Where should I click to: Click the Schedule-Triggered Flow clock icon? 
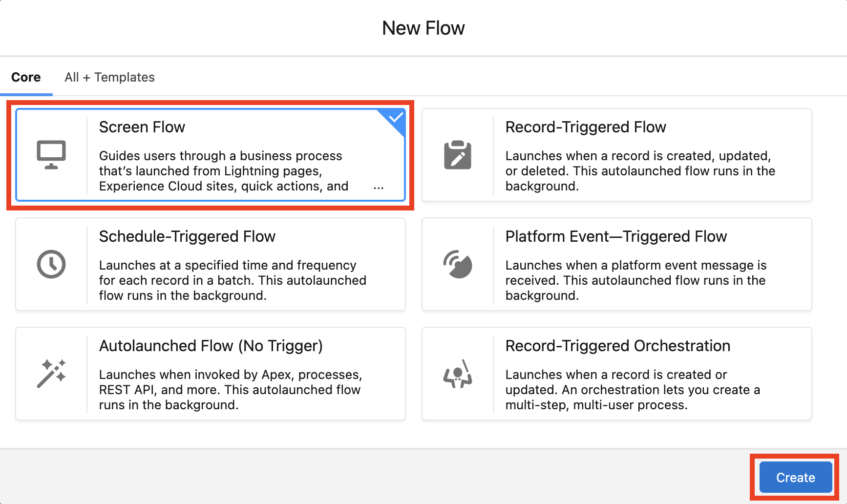click(x=51, y=264)
